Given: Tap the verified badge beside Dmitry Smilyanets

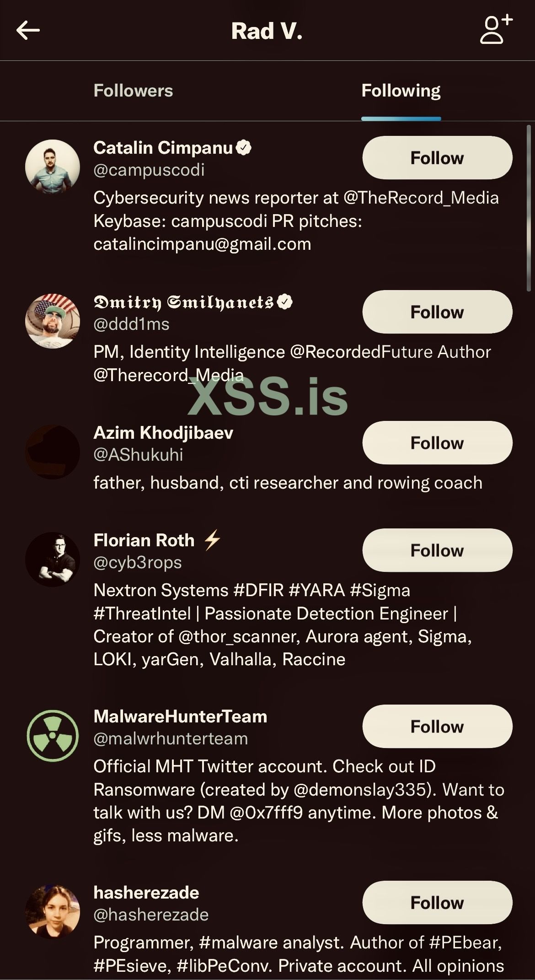Looking at the screenshot, I should [x=285, y=302].
